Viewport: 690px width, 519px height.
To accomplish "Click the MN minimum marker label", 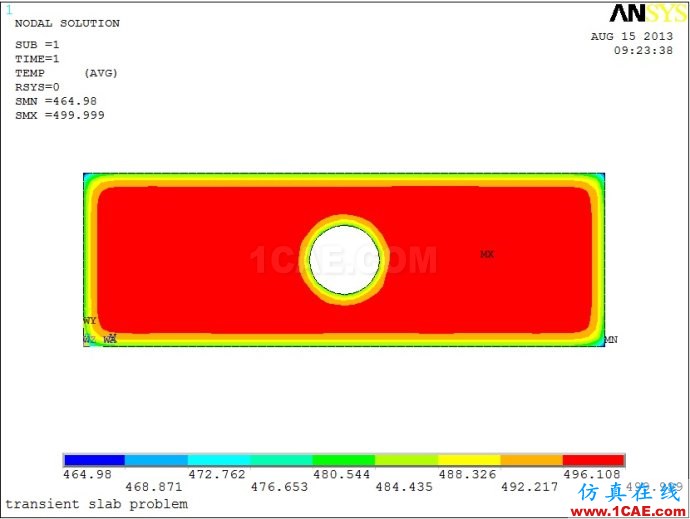I will (611, 339).
